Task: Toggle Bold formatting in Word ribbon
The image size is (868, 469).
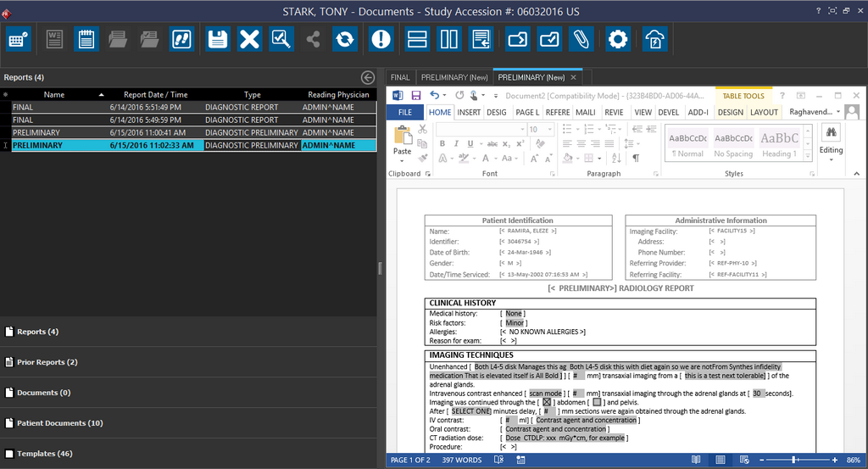Action: click(442, 143)
